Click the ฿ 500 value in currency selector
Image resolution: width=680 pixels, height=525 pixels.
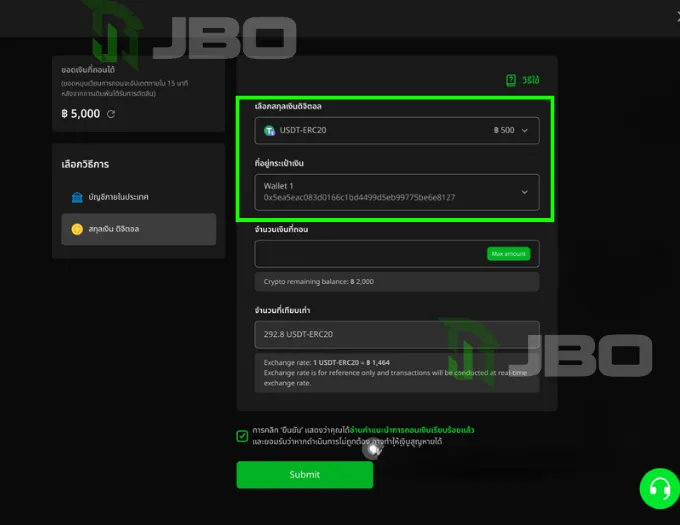click(x=503, y=130)
